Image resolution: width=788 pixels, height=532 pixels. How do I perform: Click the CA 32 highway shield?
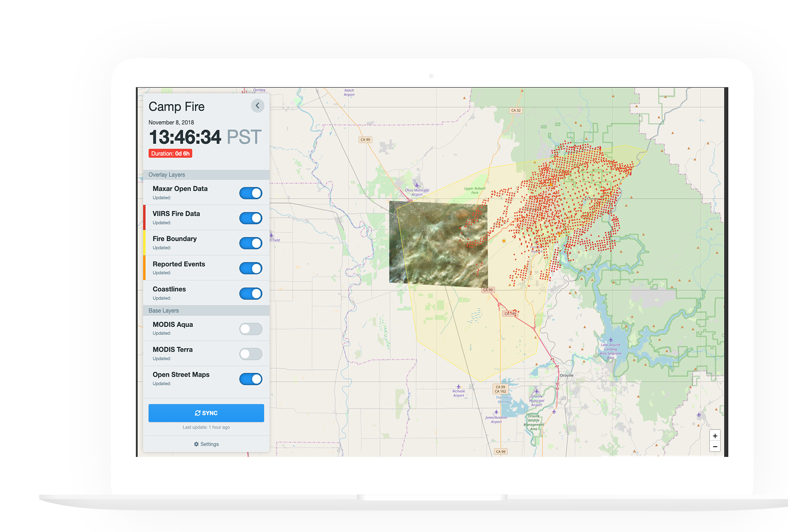click(x=516, y=110)
